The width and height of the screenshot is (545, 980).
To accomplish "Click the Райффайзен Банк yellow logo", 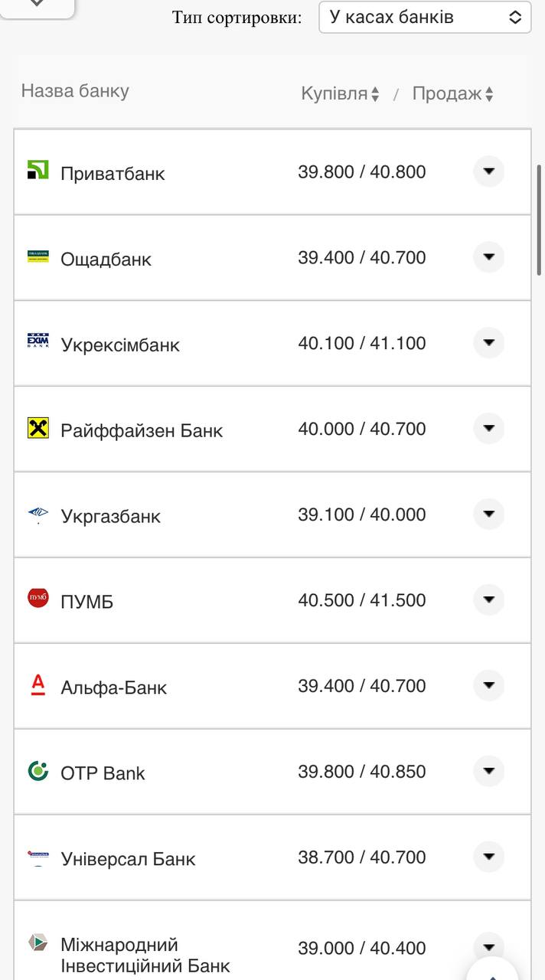I will (38, 428).
